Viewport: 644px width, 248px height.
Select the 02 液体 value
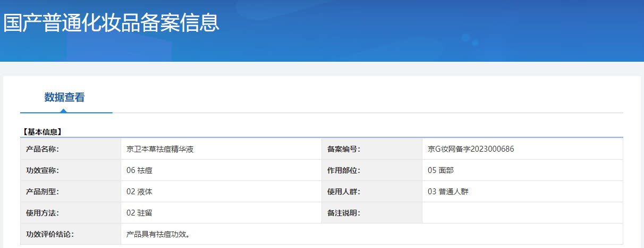point(140,192)
